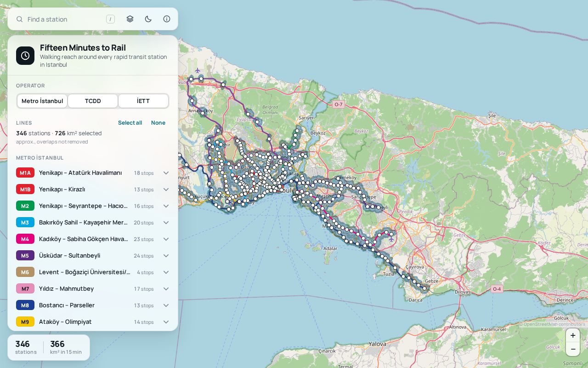Expand the M8 line stops

point(166,305)
